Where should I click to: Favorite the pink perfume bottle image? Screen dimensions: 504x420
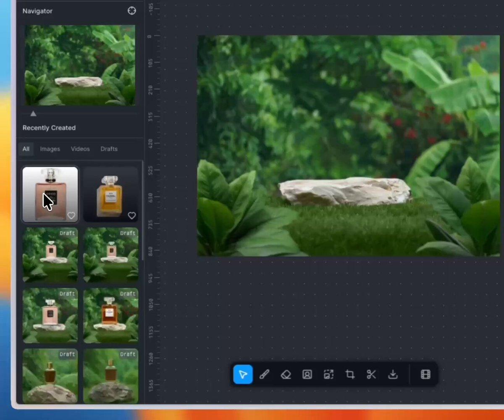(x=71, y=215)
